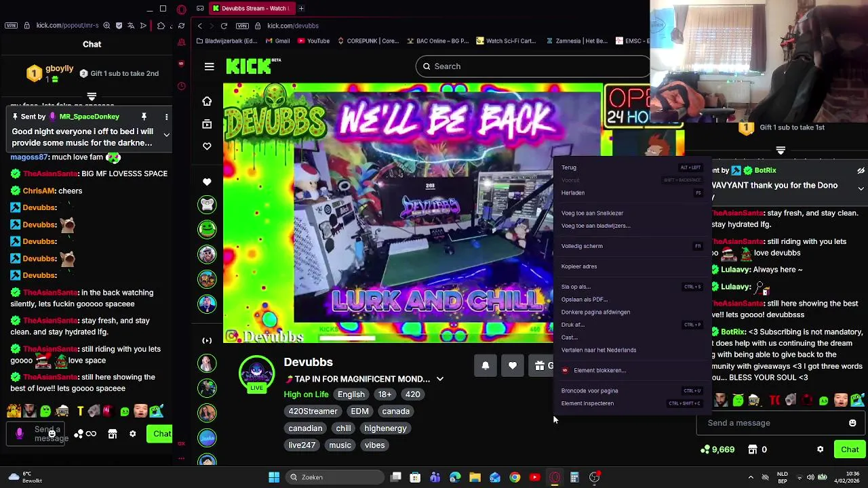The height and width of the screenshot is (488, 868).
Task: Click the microphone icon in popout chat
Action: [x=19, y=434]
